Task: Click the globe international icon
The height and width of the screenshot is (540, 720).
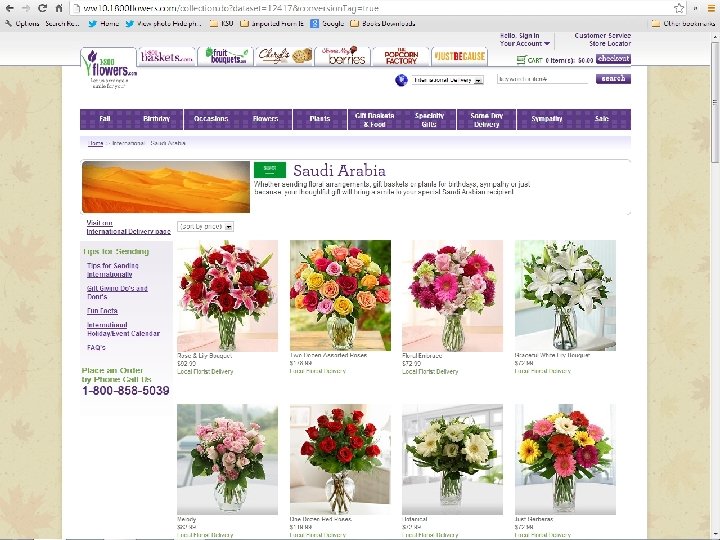Action: (401, 80)
